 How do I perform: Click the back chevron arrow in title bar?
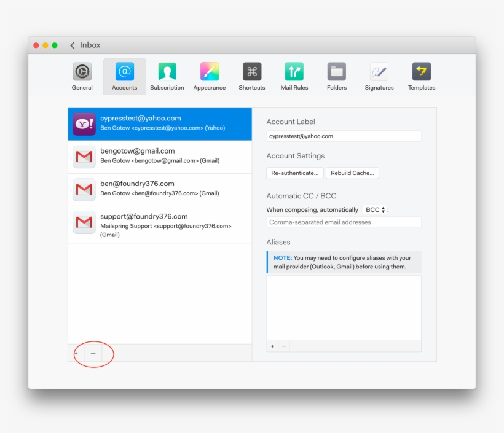coord(73,45)
